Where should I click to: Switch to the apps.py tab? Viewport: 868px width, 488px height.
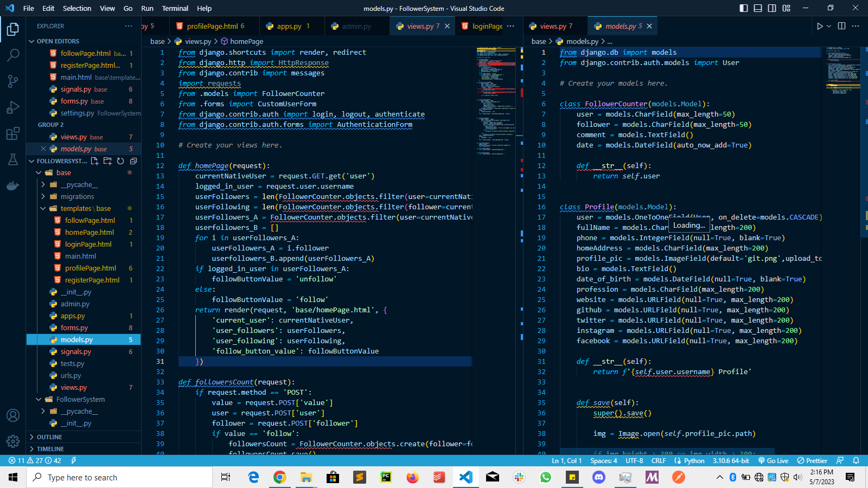(288, 25)
